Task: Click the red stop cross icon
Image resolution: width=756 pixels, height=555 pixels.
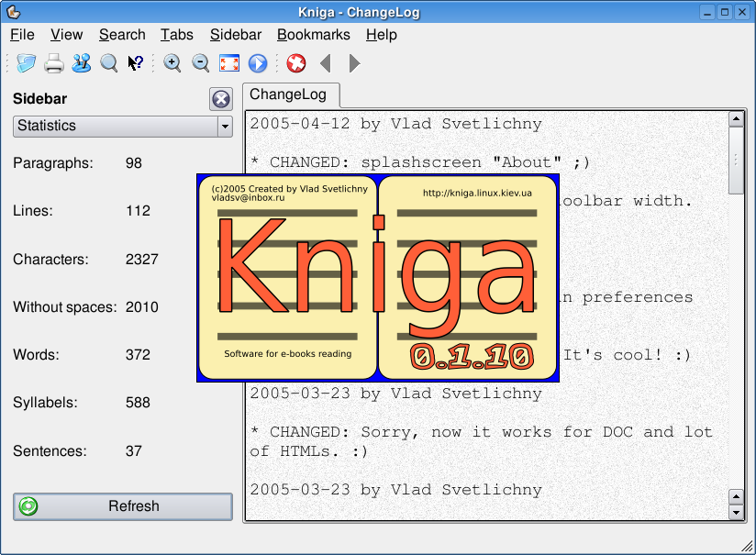Action: click(x=296, y=63)
